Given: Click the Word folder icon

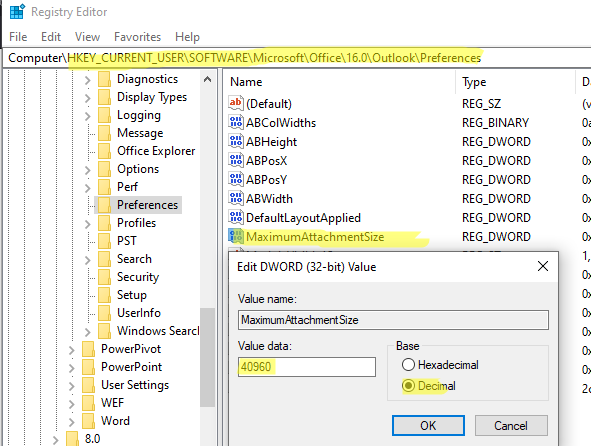Looking at the screenshot, I should pos(88,421).
